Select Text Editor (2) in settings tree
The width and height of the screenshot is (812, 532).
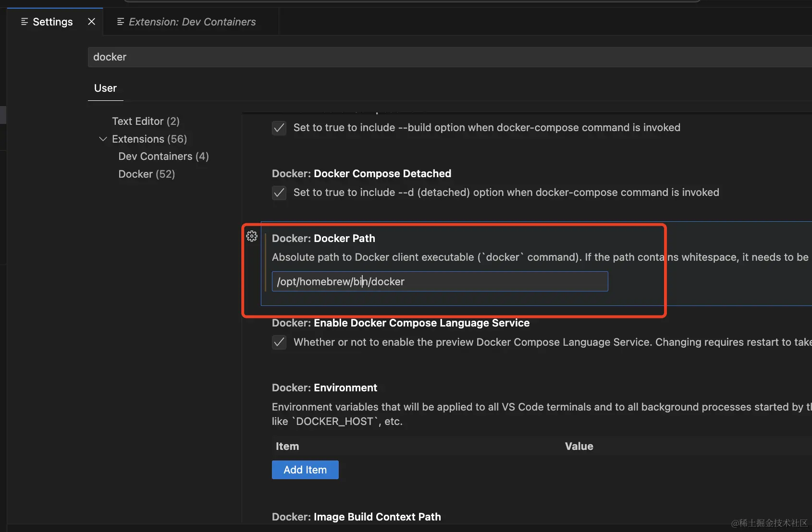pyautogui.click(x=146, y=121)
